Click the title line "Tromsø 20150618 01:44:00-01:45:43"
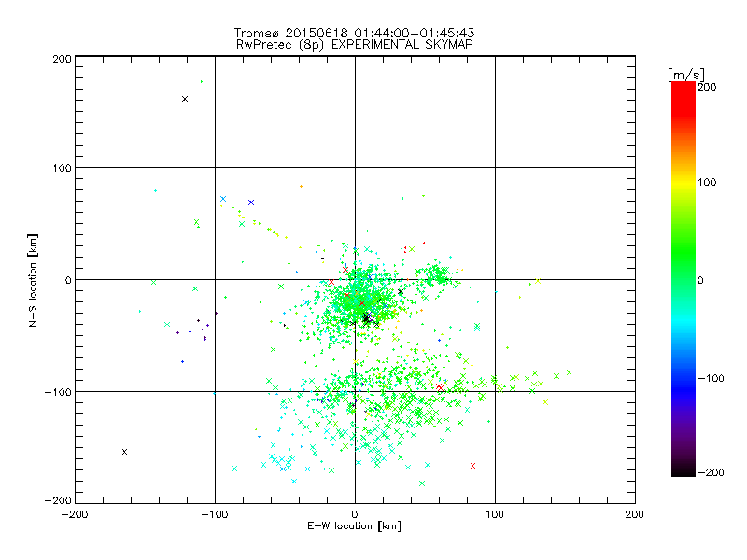The height and width of the screenshot is (560, 747). point(354,33)
